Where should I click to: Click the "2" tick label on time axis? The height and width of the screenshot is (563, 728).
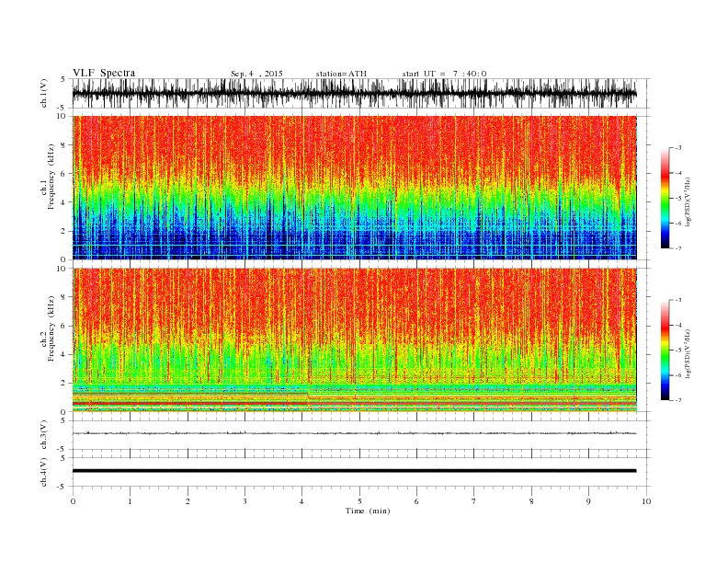188,501
